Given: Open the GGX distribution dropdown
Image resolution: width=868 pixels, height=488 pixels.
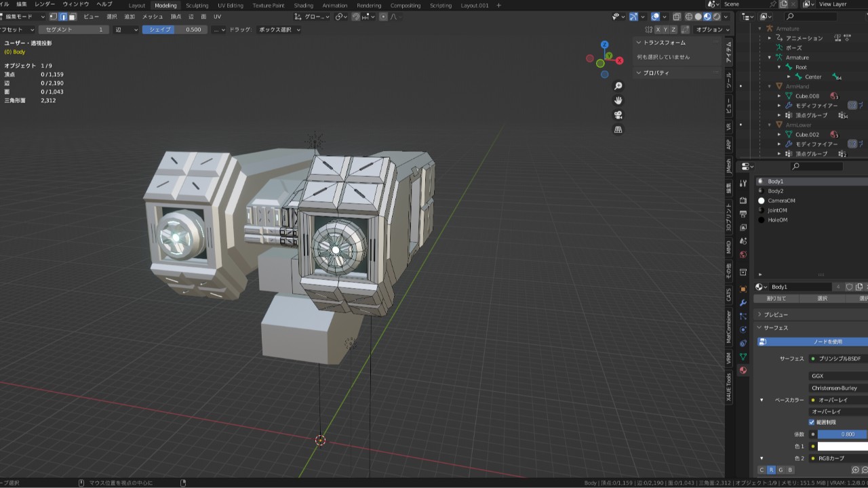Looking at the screenshot, I should [838, 375].
